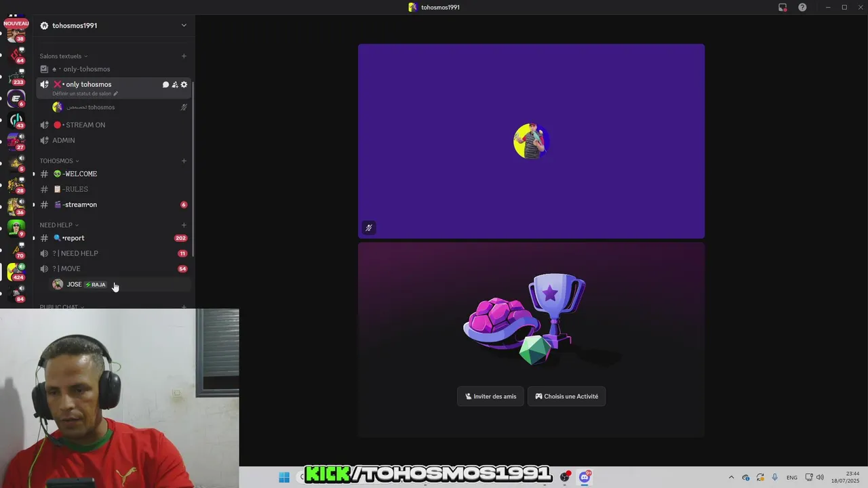This screenshot has height=488, width=868.
Task: Edit Définir un statut de salon
Action: coord(85,94)
